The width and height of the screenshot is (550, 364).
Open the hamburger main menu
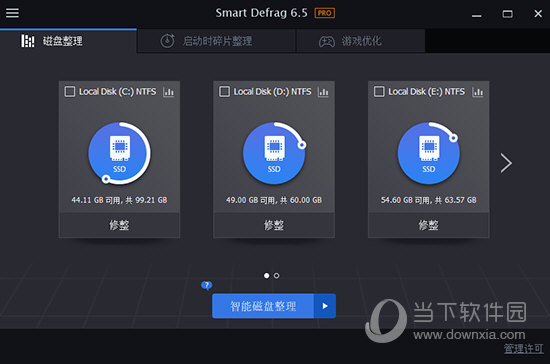coord(12,13)
